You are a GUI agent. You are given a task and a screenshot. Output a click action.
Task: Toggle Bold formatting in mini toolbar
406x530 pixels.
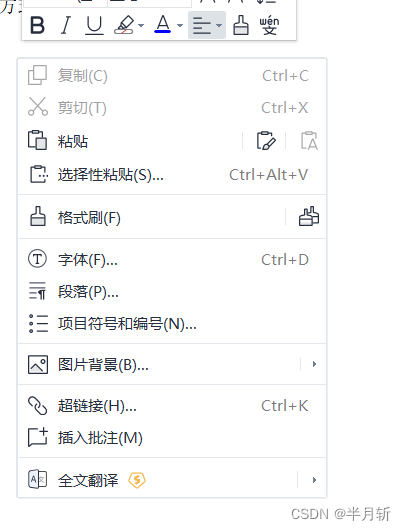(37, 25)
